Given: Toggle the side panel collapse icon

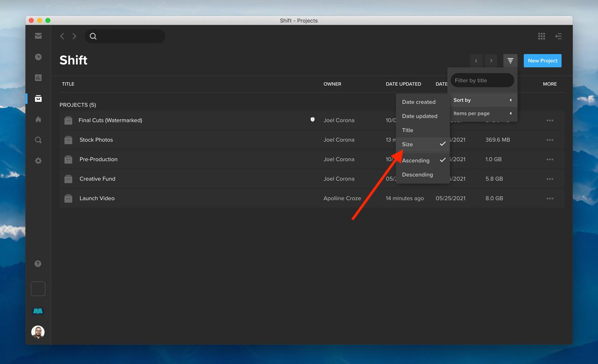Looking at the screenshot, I should click(x=558, y=36).
